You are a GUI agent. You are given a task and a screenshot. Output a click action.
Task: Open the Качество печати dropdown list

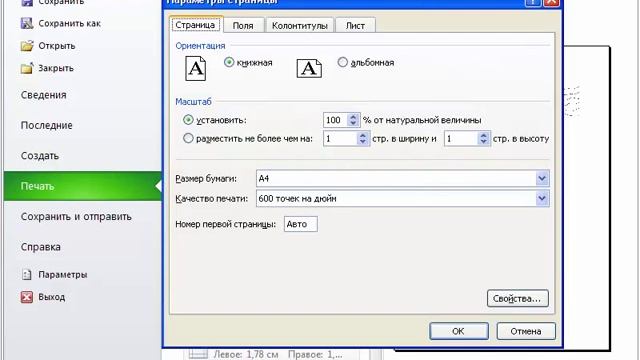pos(542,198)
